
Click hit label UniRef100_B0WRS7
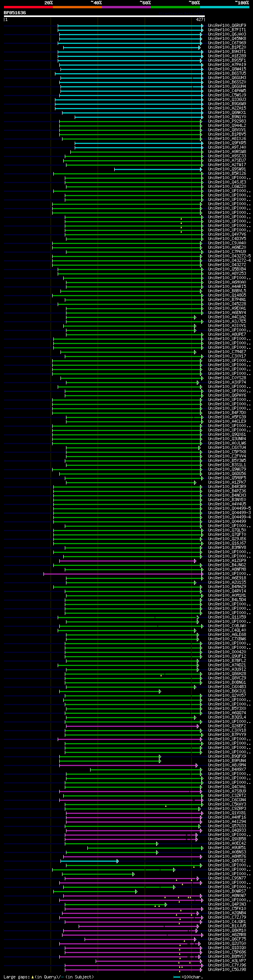227,891
